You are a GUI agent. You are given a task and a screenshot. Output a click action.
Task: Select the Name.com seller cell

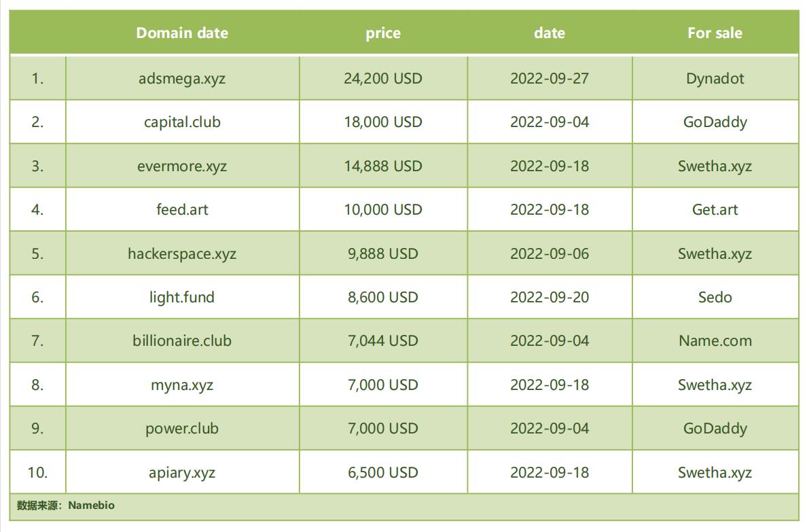pyautogui.click(x=715, y=340)
